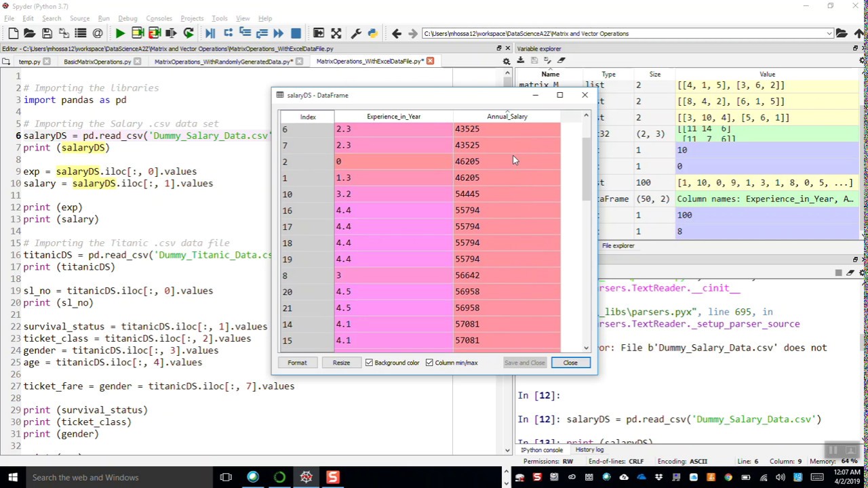Run the file with green play icon
Screen dimensions: 868x488
pyautogui.click(x=120, y=33)
